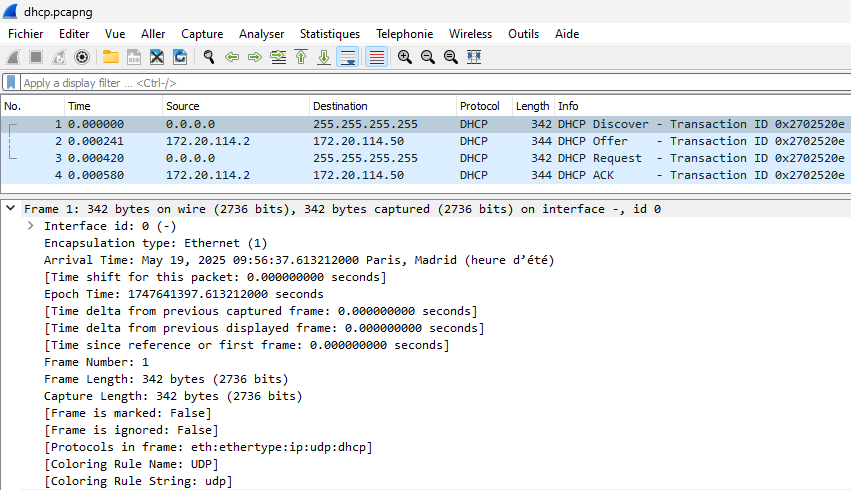Image resolution: width=851 pixels, height=490 pixels.
Task: Select packet 3 DHCP Request row
Action: [426, 158]
